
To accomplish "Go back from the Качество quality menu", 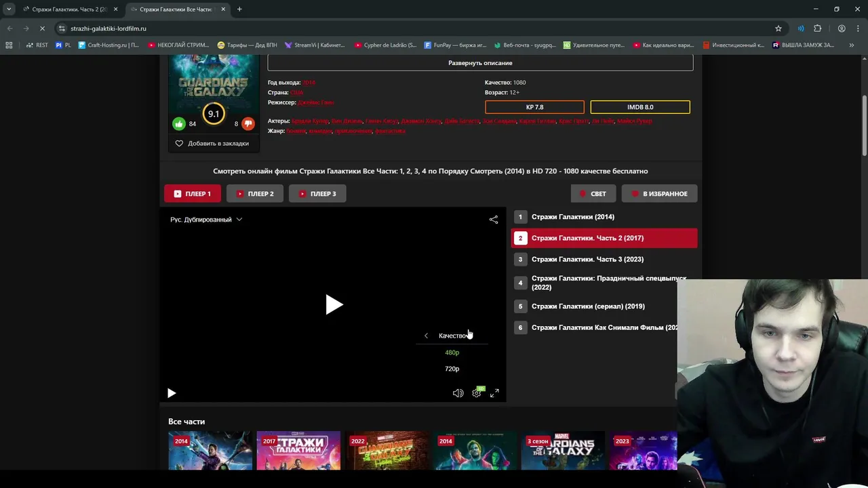I will pyautogui.click(x=426, y=335).
